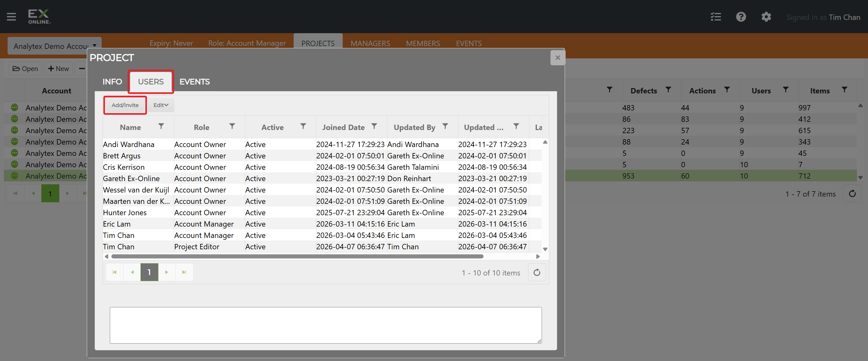Open the MANAGERS tab
Viewport: 868px width, 361px height.
click(370, 44)
